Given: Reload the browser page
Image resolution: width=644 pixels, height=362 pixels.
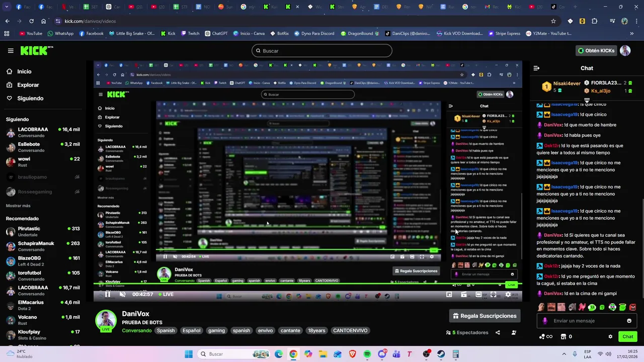Looking at the screenshot, I should (x=31, y=21).
